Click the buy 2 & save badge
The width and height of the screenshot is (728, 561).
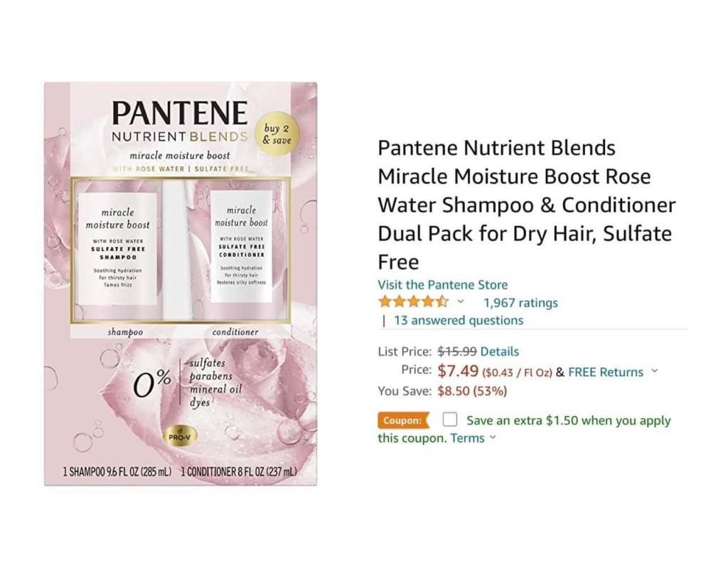point(277,134)
